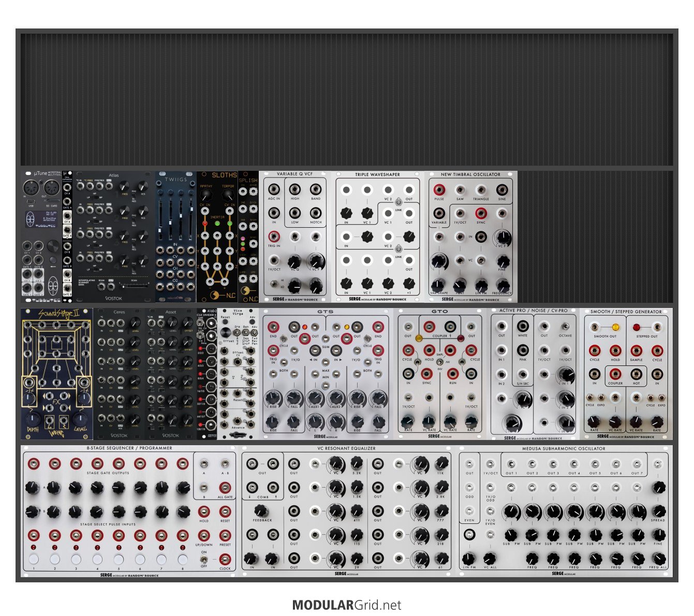
Task: Click the EVEN output jack on Medusa oscillator
Action: 469,511
